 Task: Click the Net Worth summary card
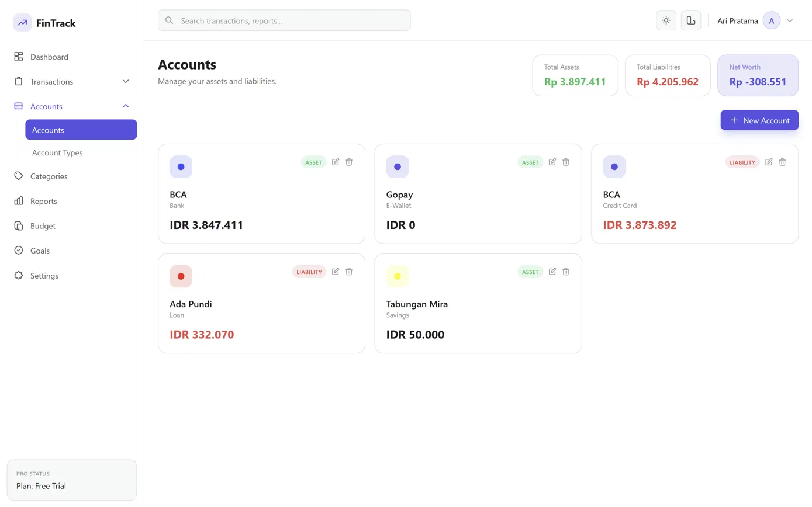click(x=758, y=75)
